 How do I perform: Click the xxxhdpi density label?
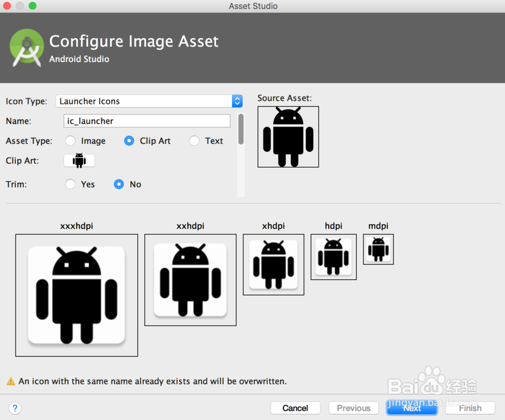click(x=77, y=226)
